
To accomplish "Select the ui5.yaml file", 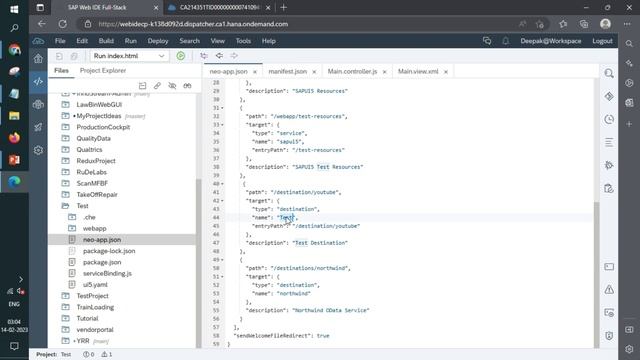I will 95,284.
